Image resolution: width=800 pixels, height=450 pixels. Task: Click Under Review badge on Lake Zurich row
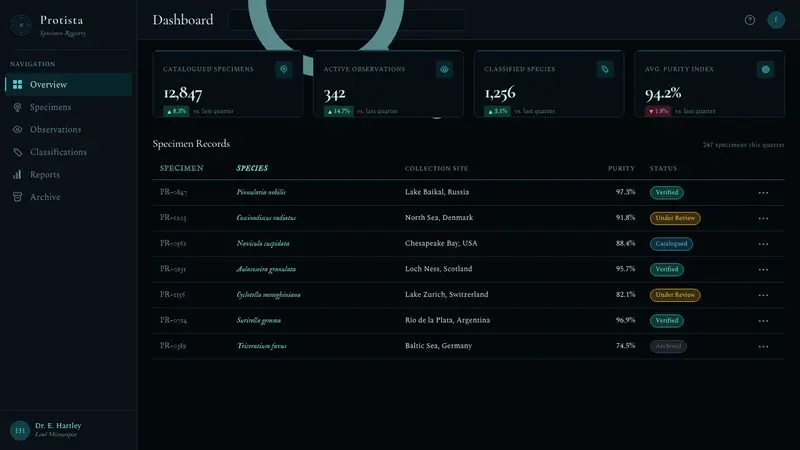click(x=675, y=295)
